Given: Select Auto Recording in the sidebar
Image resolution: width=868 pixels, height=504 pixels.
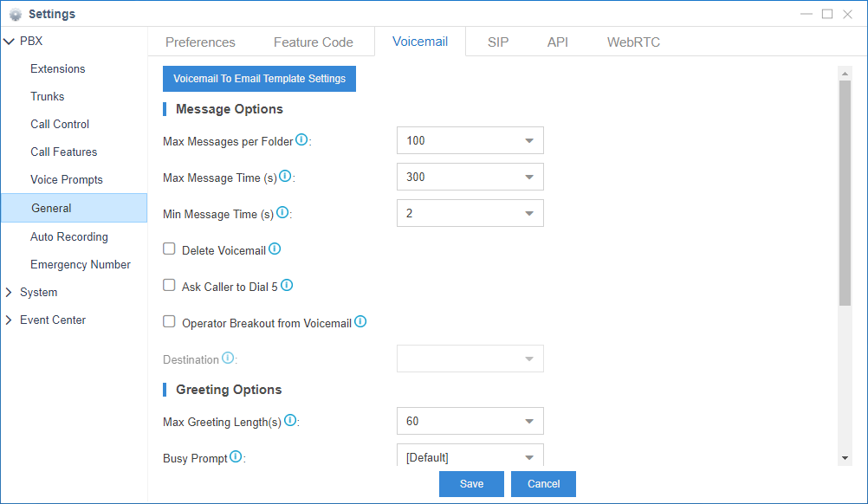Looking at the screenshot, I should 69,236.
